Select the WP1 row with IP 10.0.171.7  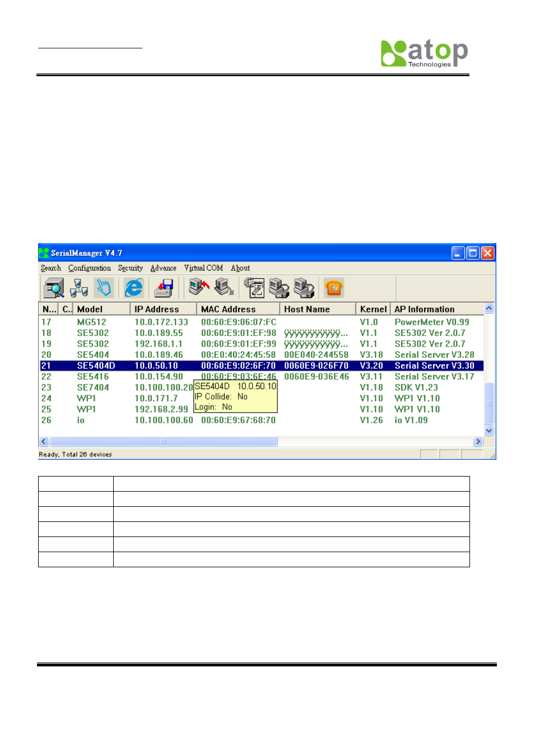tap(261, 398)
